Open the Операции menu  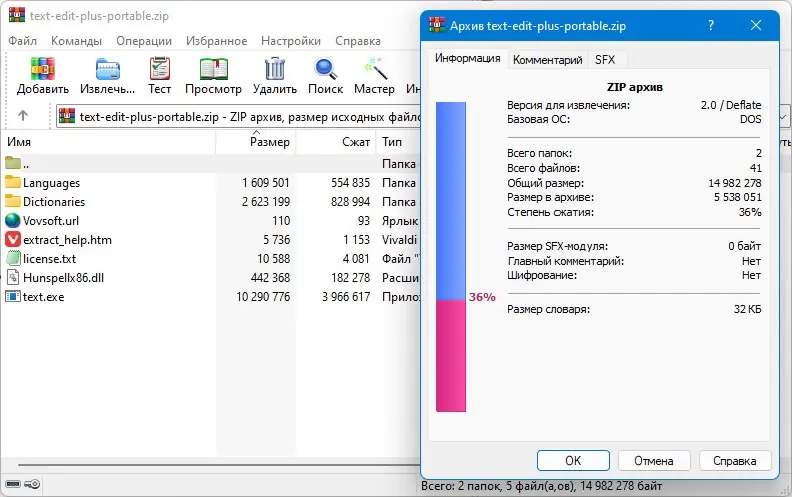(144, 41)
